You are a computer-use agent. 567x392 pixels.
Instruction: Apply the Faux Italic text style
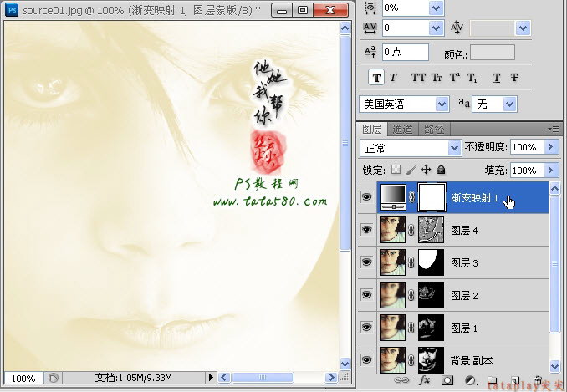(393, 78)
